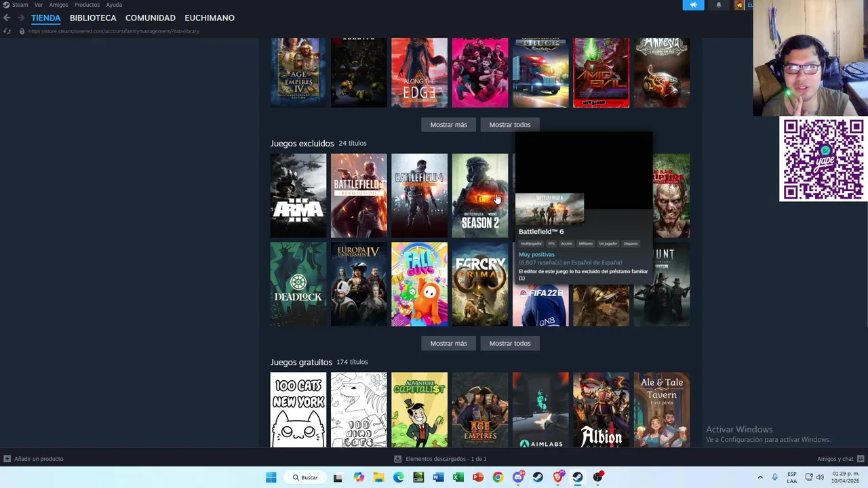Open the American Truck Simulator cover
868x488 pixels.
(540, 73)
